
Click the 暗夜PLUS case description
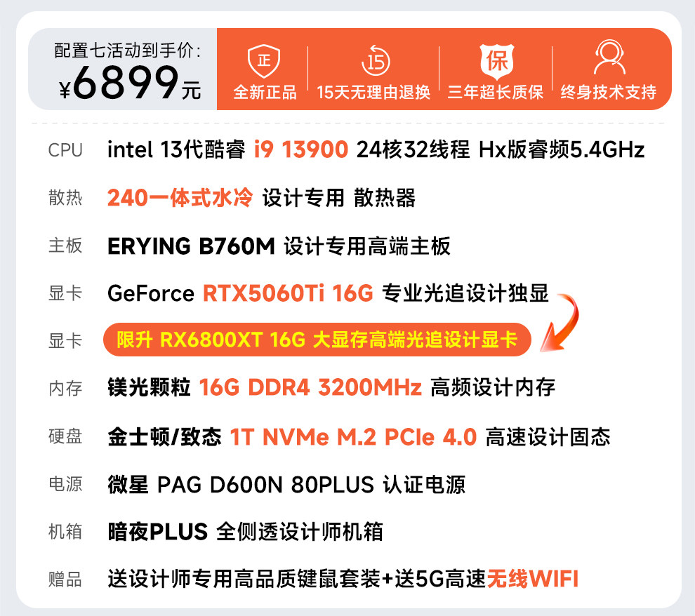coord(246,531)
